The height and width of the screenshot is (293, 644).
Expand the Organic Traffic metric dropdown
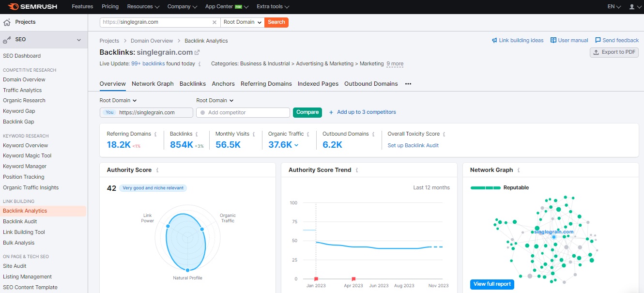coord(297,144)
